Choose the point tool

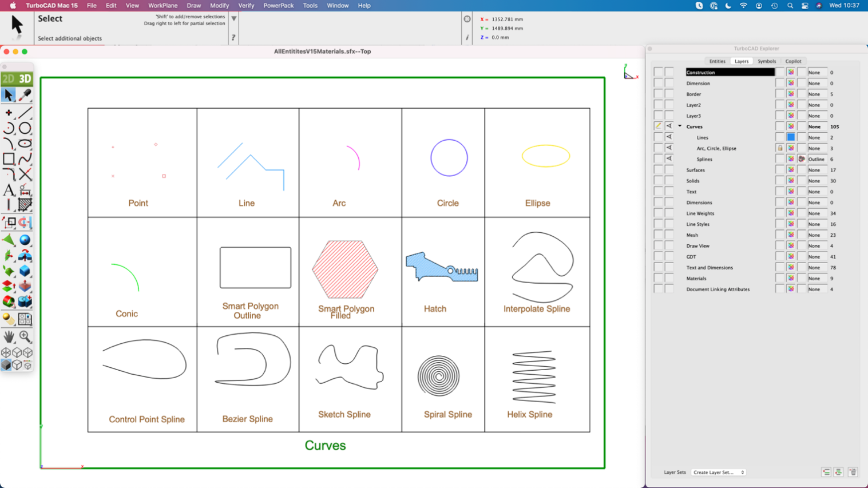pyautogui.click(x=9, y=113)
